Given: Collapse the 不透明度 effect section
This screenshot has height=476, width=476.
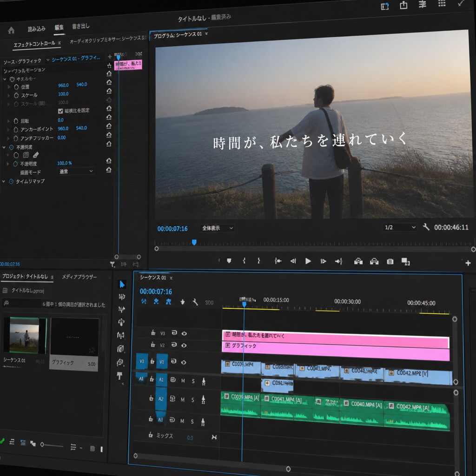Looking at the screenshot, I should coord(4,147).
